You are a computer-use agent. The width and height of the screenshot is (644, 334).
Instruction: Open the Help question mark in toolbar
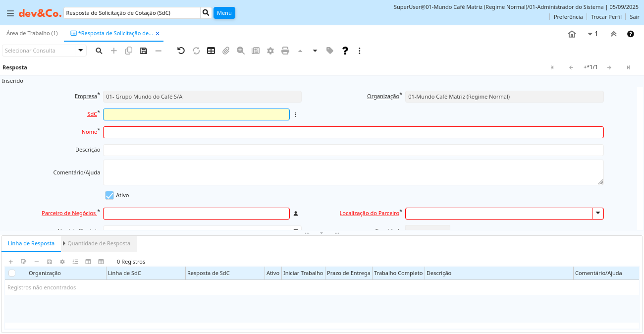point(345,51)
